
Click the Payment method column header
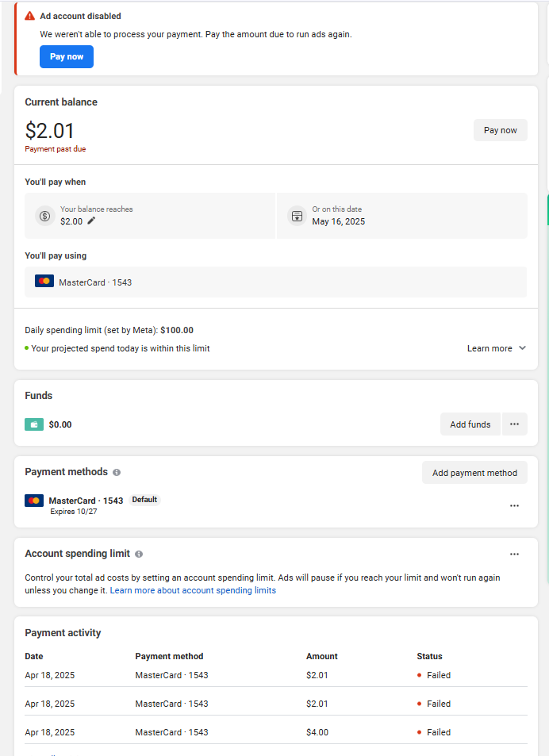(169, 656)
